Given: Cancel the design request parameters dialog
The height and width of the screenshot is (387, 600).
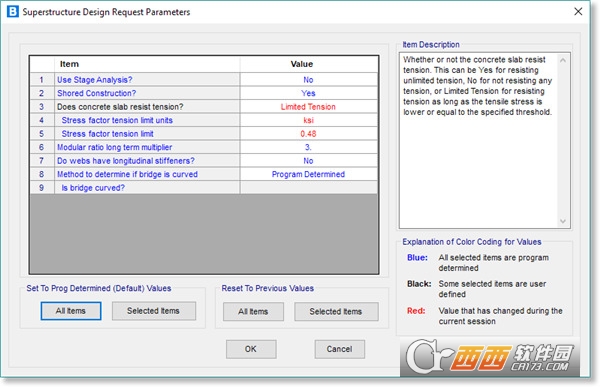Looking at the screenshot, I should (x=340, y=349).
